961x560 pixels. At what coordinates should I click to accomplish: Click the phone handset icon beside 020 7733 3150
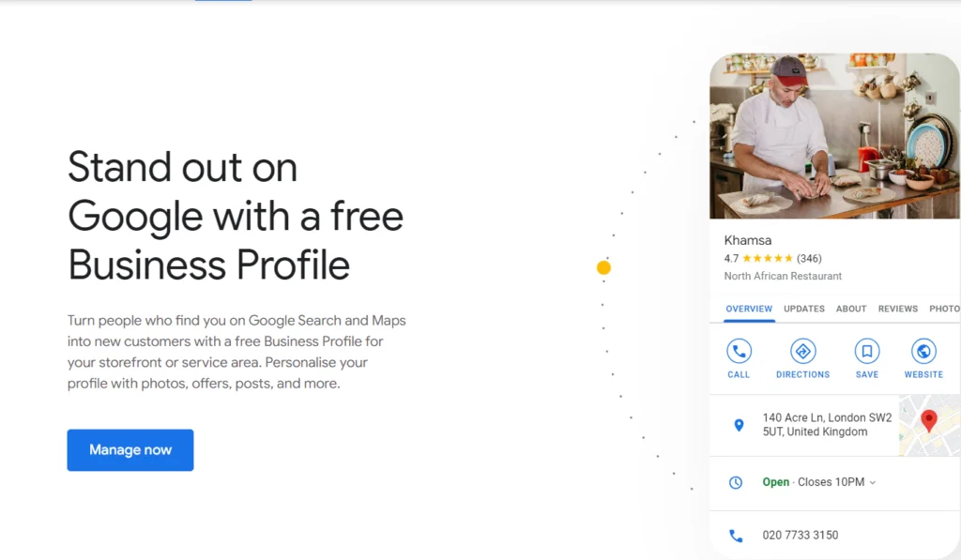pos(736,535)
